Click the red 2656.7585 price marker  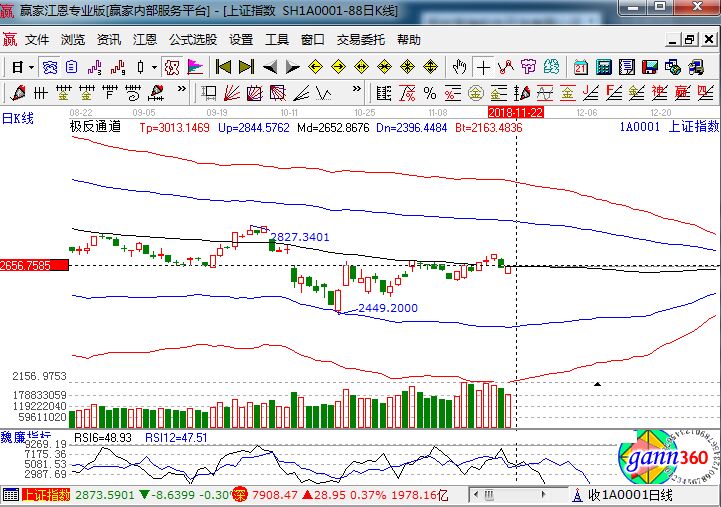click(33, 266)
